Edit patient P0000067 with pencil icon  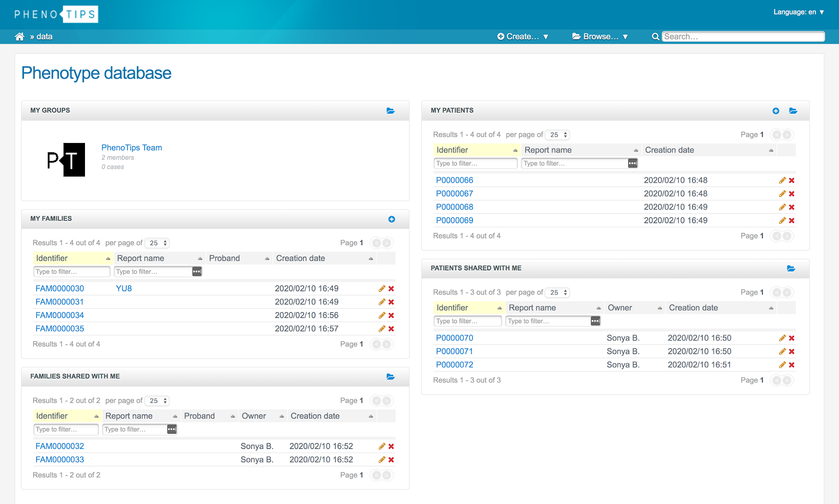click(x=782, y=194)
